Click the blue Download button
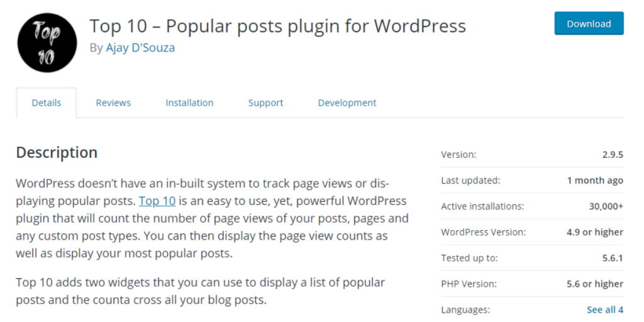Screen dimensions: 644x322 click(x=589, y=23)
